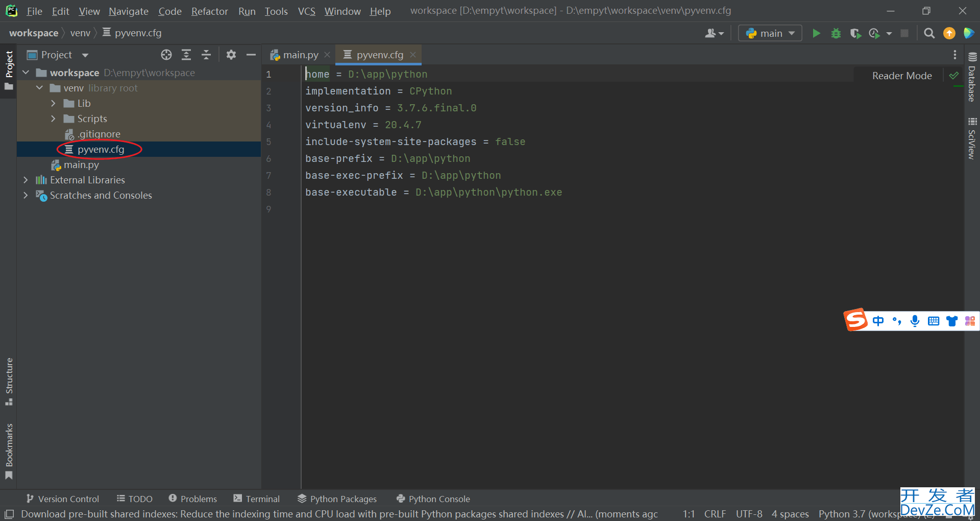Screen dimensions: 980x521
Task: Click the CRLF line separator indicator
Action: [x=715, y=514]
